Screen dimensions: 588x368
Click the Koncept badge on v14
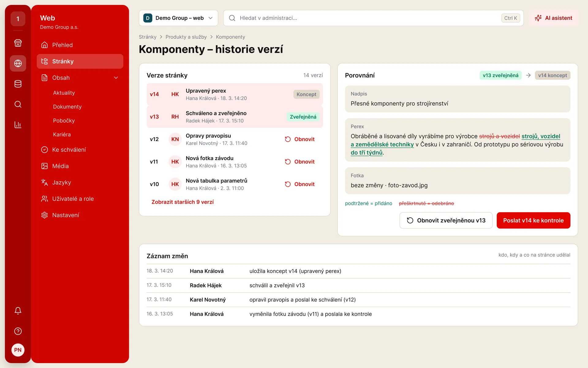[x=306, y=94]
